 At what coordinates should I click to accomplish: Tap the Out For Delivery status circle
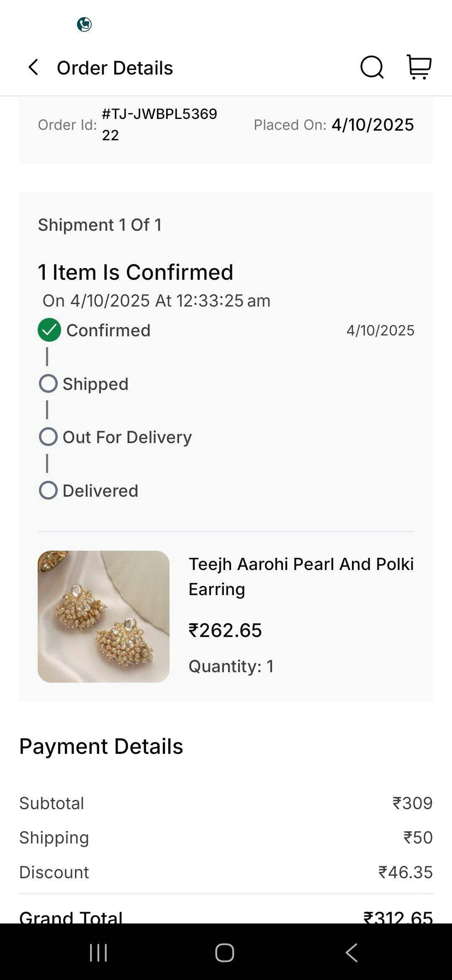(x=48, y=437)
